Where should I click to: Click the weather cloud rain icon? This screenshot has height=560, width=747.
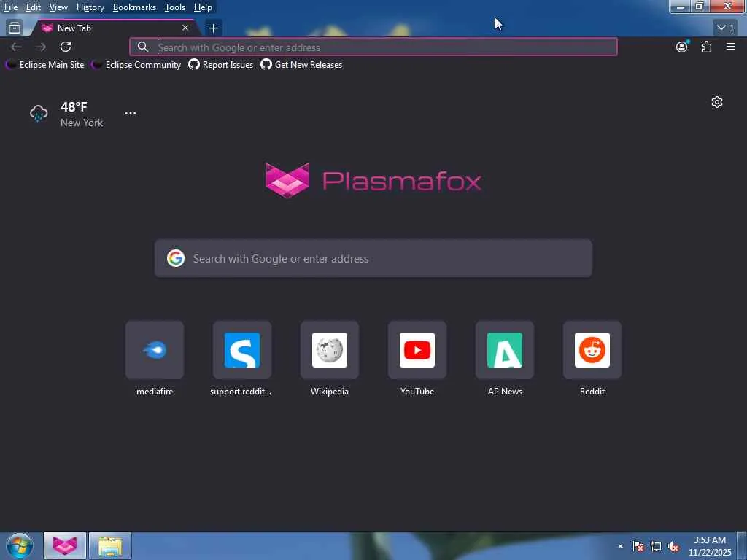coord(39,113)
